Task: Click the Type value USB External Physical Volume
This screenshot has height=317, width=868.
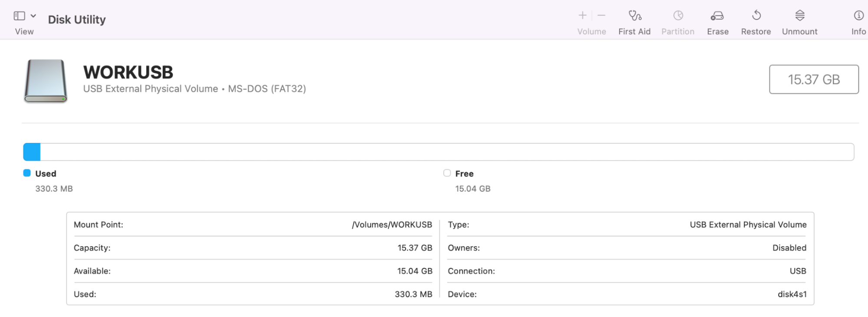Action: click(748, 225)
